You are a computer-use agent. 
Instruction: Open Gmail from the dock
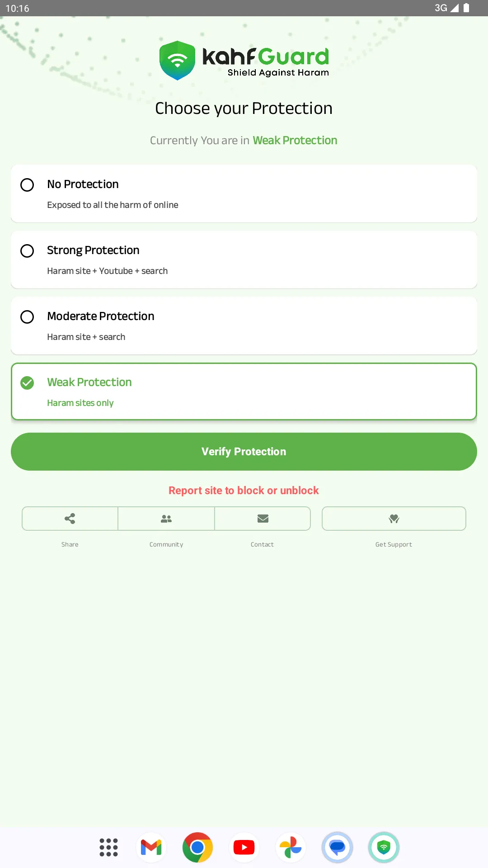click(151, 848)
